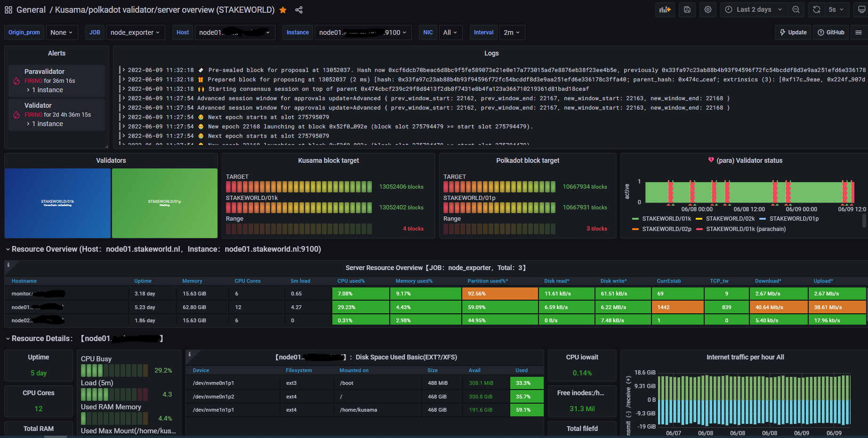Refresh the dashboard with the refresh icon
This screenshot has height=438, width=868.
817,9
